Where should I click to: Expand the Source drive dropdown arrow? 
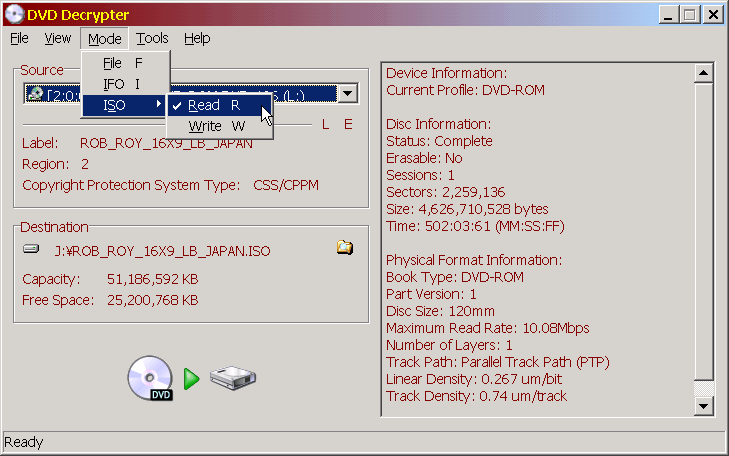click(x=348, y=94)
